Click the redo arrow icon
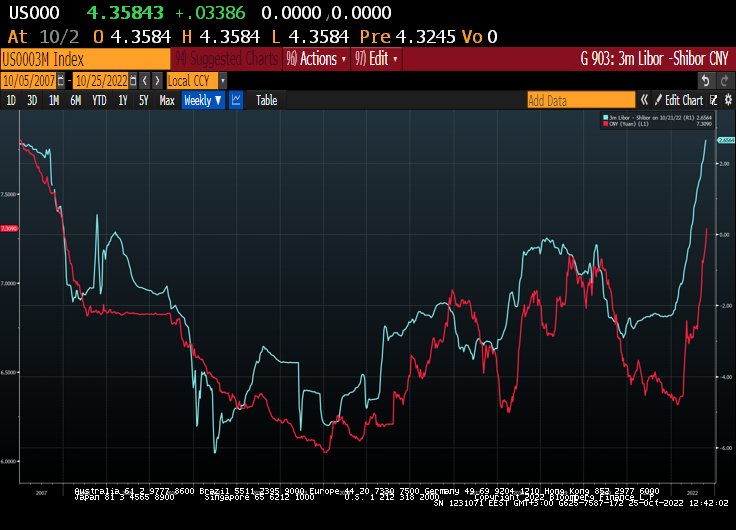The height and width of the screenshot is (530, 736). pyautogui.click(x=724, y=81)
